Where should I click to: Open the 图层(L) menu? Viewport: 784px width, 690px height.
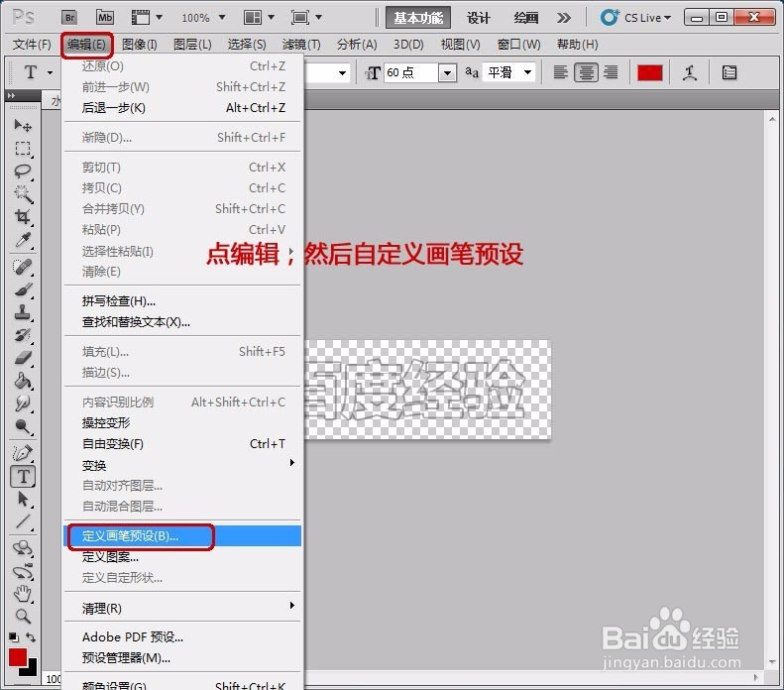[x=192, y=45]
